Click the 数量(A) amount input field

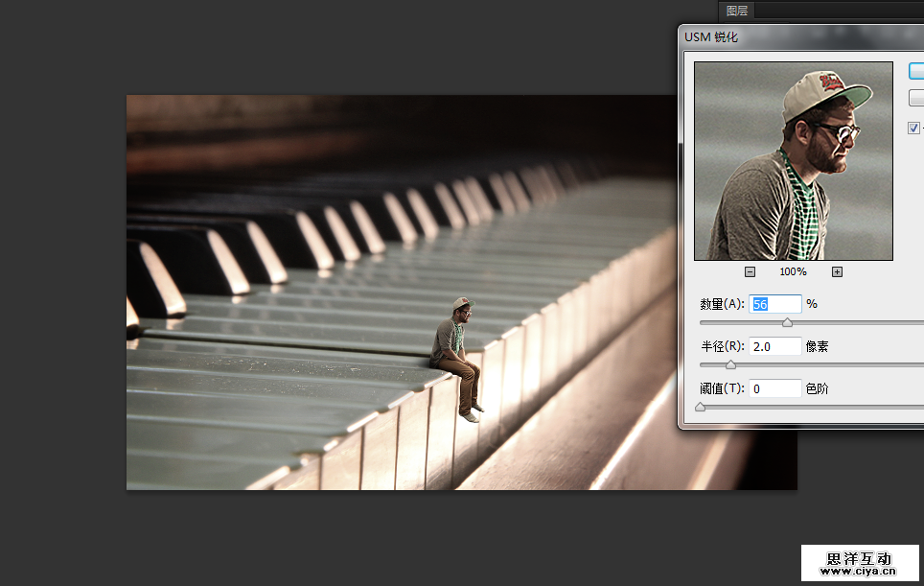(774, 304)
